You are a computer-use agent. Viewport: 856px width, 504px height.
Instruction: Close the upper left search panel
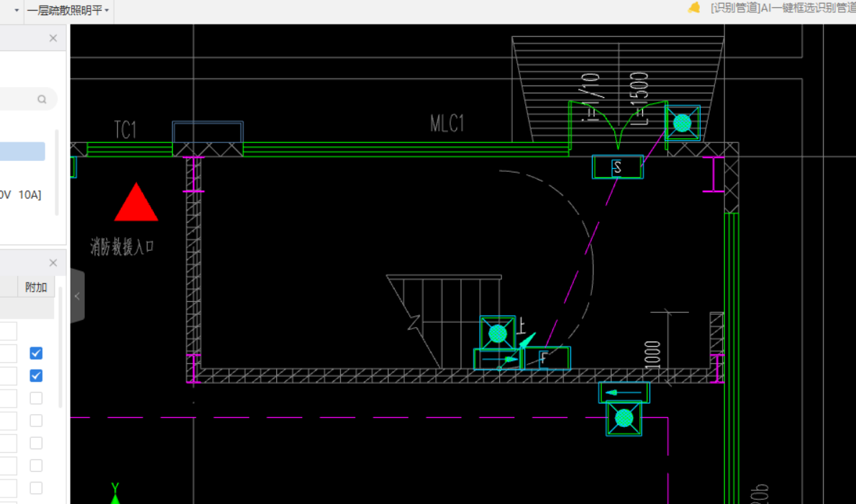[53, 38]
